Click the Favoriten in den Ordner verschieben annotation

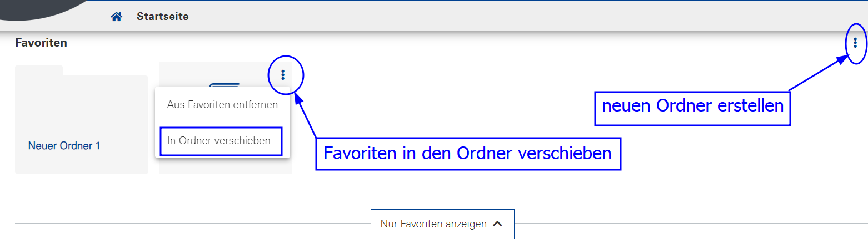coord(468,154)
